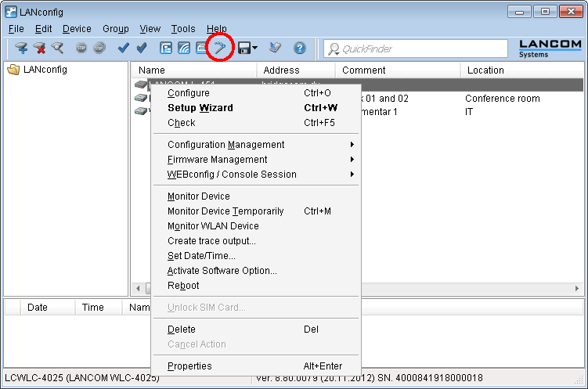Select Reboot in the context menu
588x389 pixels.
(183, 286)
